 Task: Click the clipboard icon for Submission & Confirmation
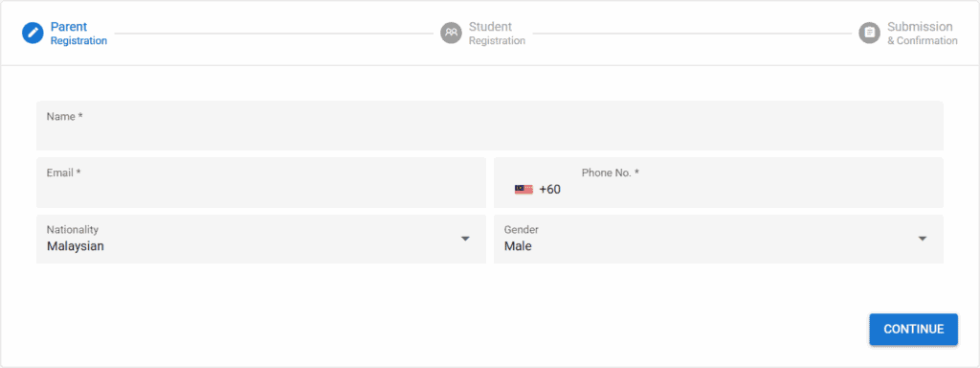click(869, 34)
